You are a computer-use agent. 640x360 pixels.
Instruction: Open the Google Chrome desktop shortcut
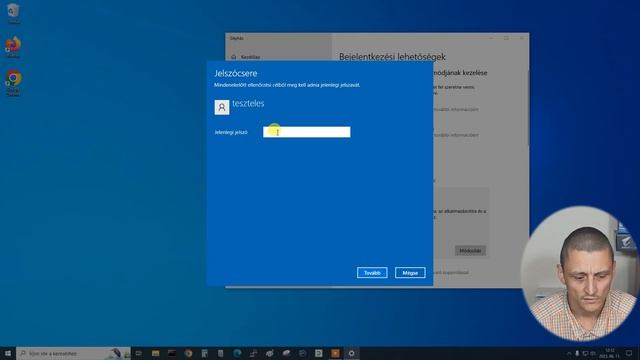(x=13, y=83)
